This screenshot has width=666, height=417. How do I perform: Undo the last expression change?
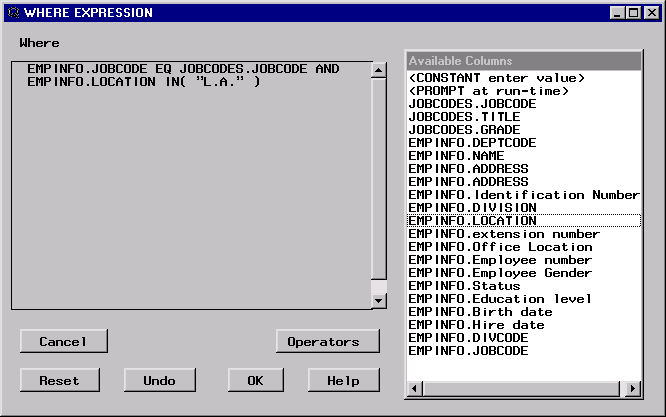click(159, 380)
